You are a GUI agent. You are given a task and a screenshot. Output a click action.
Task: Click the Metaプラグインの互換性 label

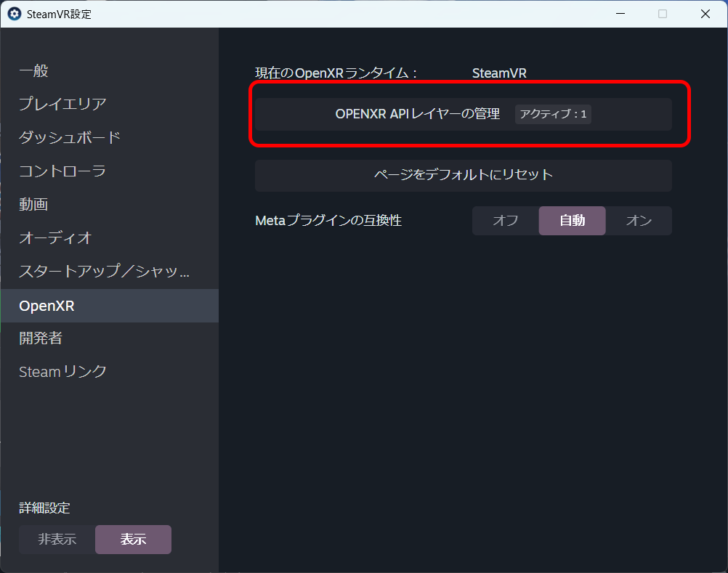click(x=328, y=220)
